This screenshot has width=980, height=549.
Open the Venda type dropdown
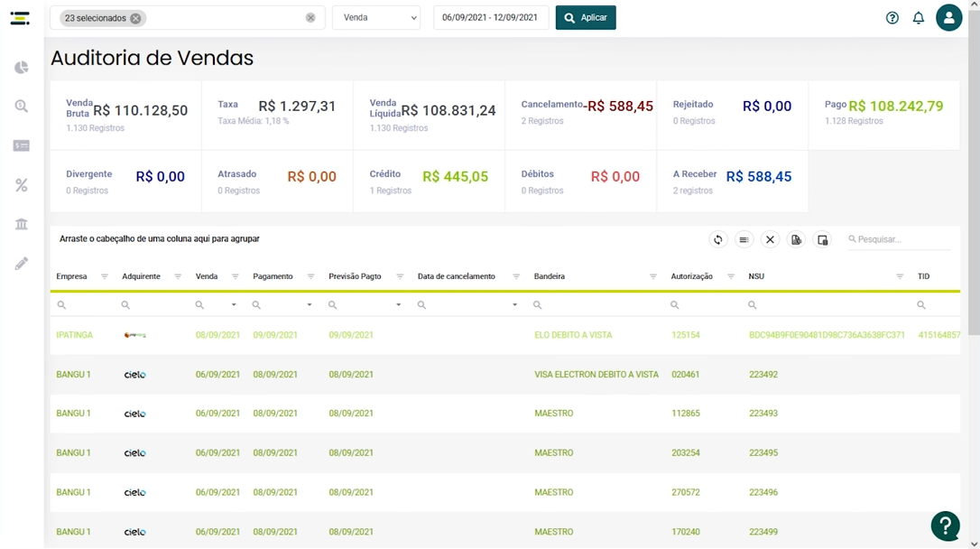[376, 17]
